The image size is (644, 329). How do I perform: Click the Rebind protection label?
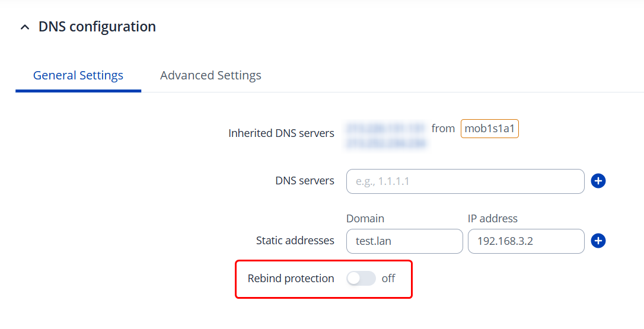tap(291, 279)
